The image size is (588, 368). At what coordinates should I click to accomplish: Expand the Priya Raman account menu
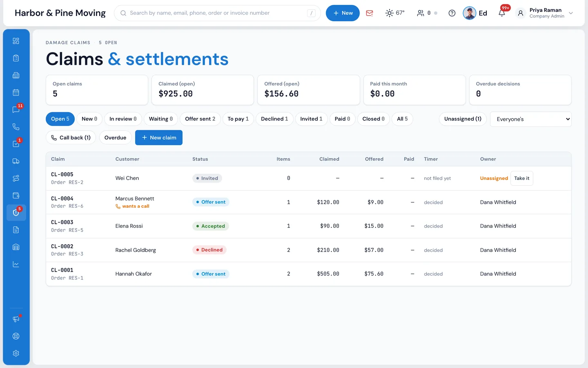[x=546, y=13]
